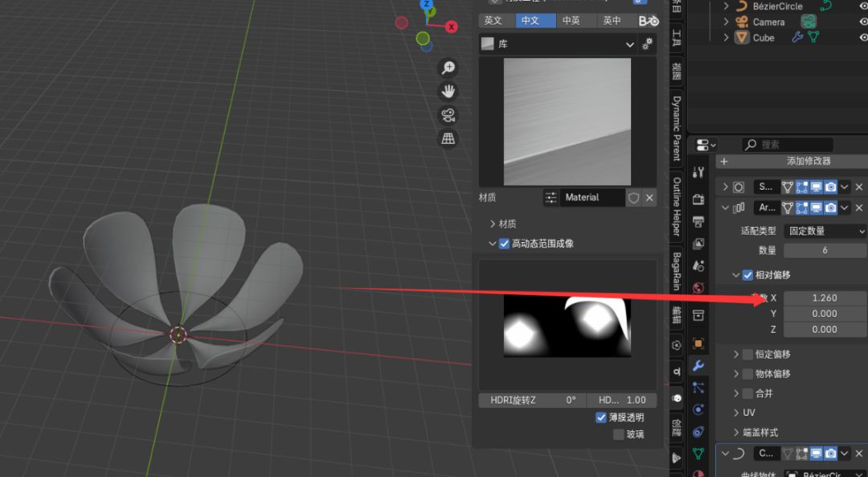868x477 pixels.
Task: Open the Dynamic Parent sidebar tab
Action: [x=677, y=129]
